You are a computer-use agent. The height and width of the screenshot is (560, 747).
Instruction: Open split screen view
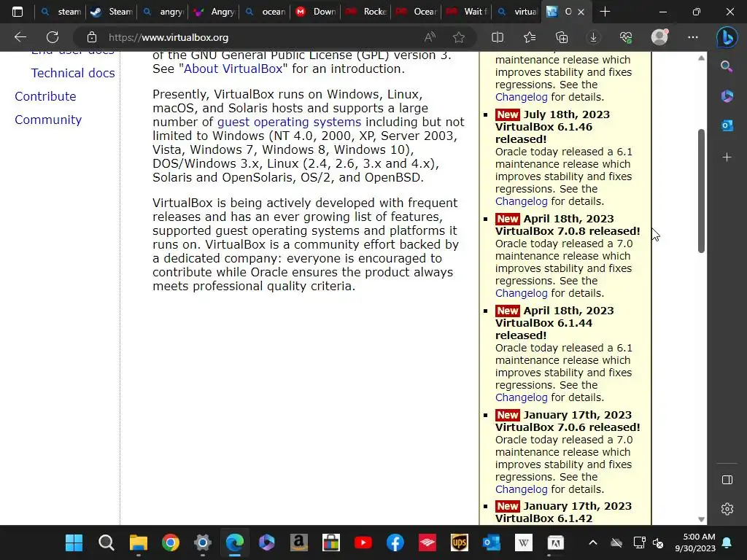tap(498, 37)
